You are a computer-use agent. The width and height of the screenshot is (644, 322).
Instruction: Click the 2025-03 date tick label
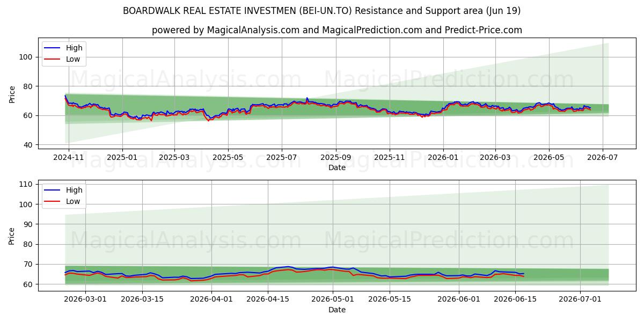(x=174, y=157)
